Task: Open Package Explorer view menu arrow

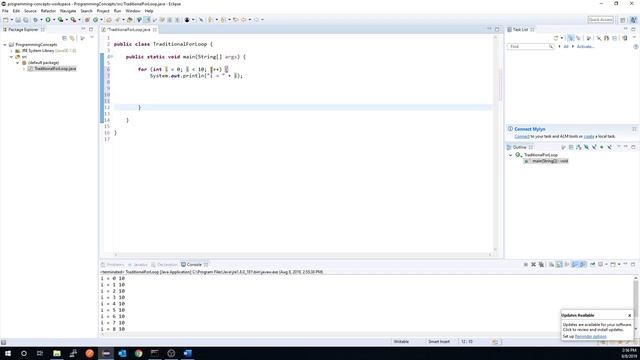Action: coord(92,38)
